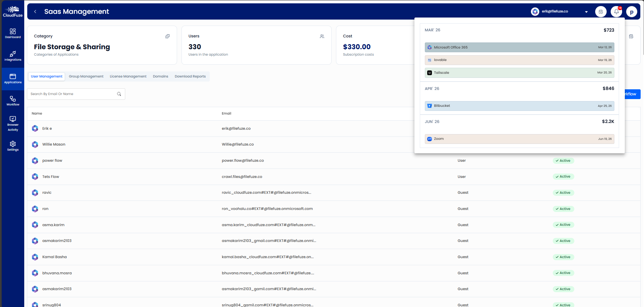This screenshot has width=644, height=307.
Task: Click the category icon on File Storage card
Action: point(167,36)
